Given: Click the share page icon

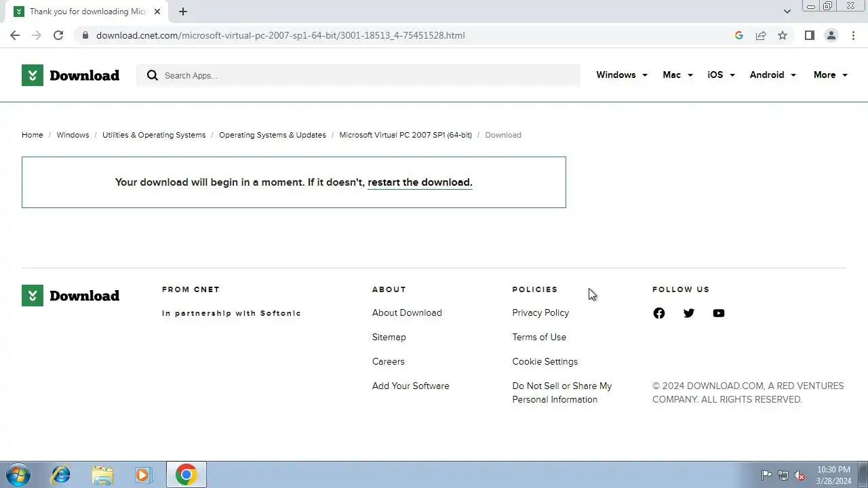Looking at the screenshot, I should pyautogui.click(x=761, y=35).
